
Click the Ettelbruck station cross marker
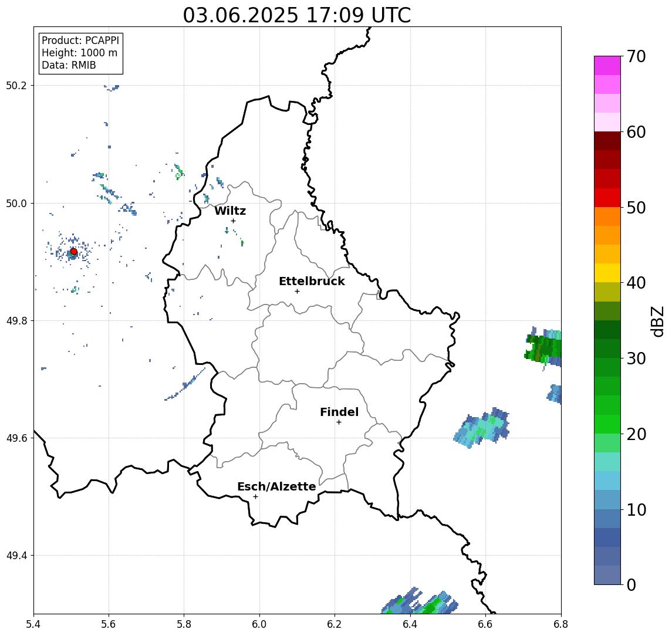(297, 292)
